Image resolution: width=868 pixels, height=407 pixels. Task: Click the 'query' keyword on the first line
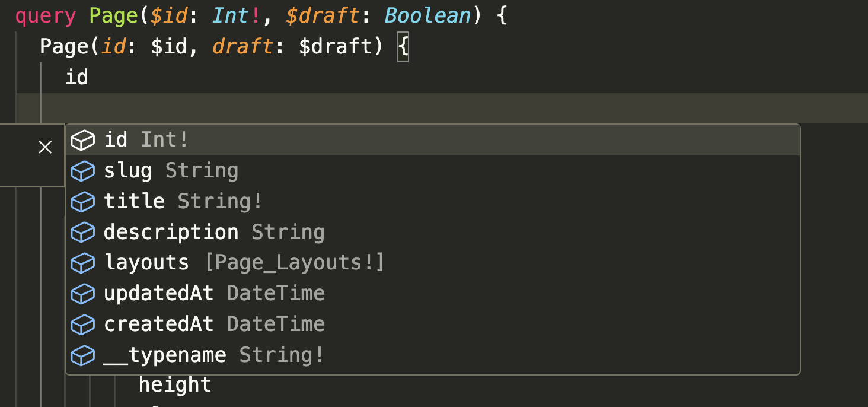pyautogui.click(x=46, y=16)
